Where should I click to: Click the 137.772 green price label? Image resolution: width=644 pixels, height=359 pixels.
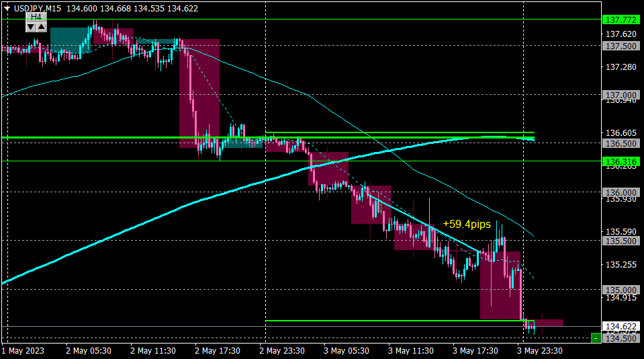coord(621,19)
